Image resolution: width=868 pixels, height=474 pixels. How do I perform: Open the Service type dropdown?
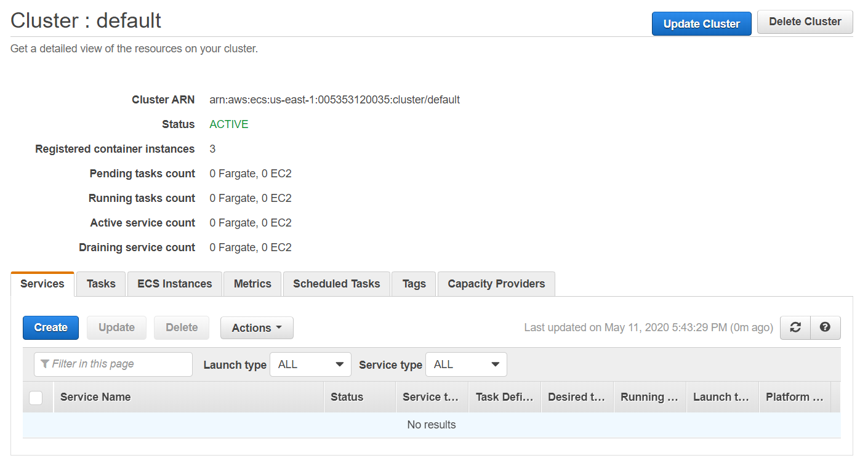[466, 364]
